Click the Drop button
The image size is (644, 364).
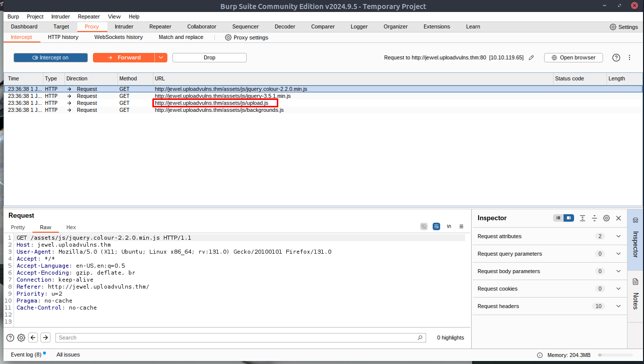pos(209,58)
